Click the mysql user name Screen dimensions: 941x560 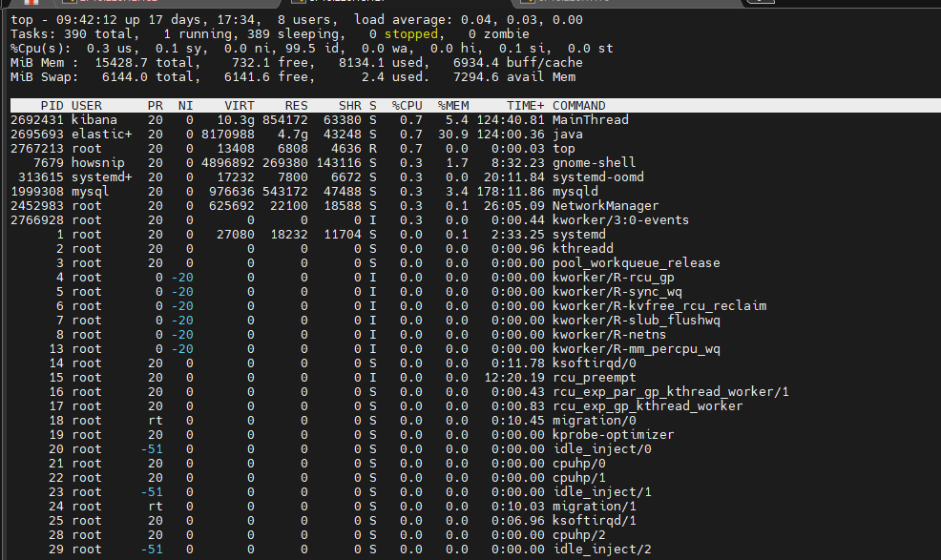pyautogui.click(x=90, y=192)
